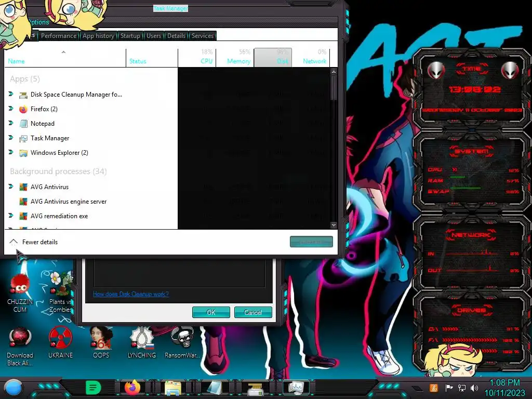Sort processes by the Name column header
Viewport: 532px width, 399px height.
pos(65,57)
